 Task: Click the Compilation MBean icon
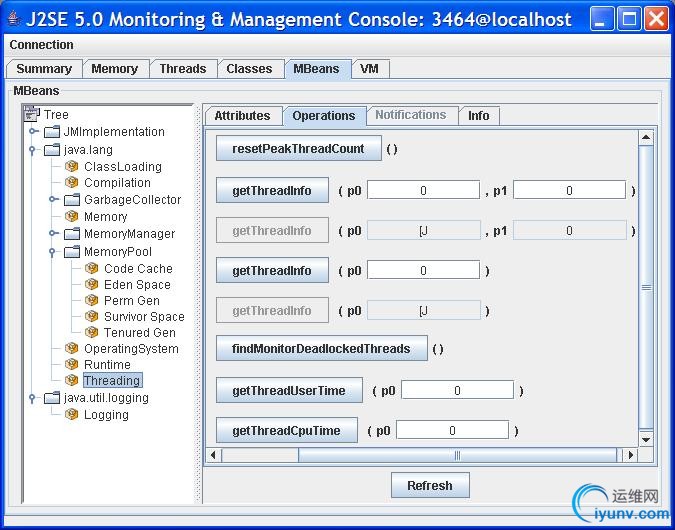(71, 183)
